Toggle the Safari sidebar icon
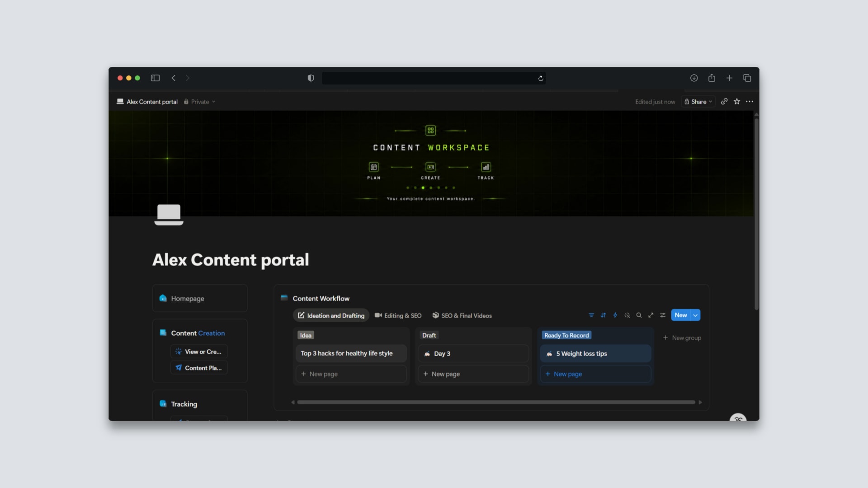868x488 pixels. click(x=155, y=78)
